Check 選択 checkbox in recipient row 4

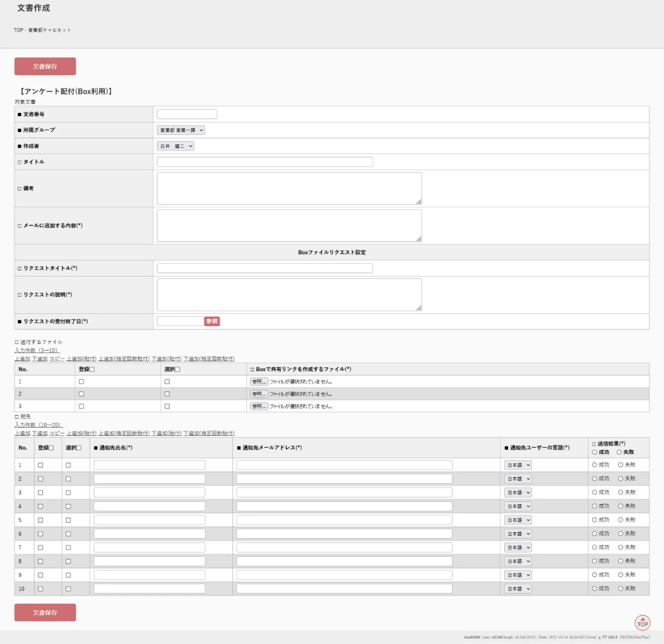point(68,506)
